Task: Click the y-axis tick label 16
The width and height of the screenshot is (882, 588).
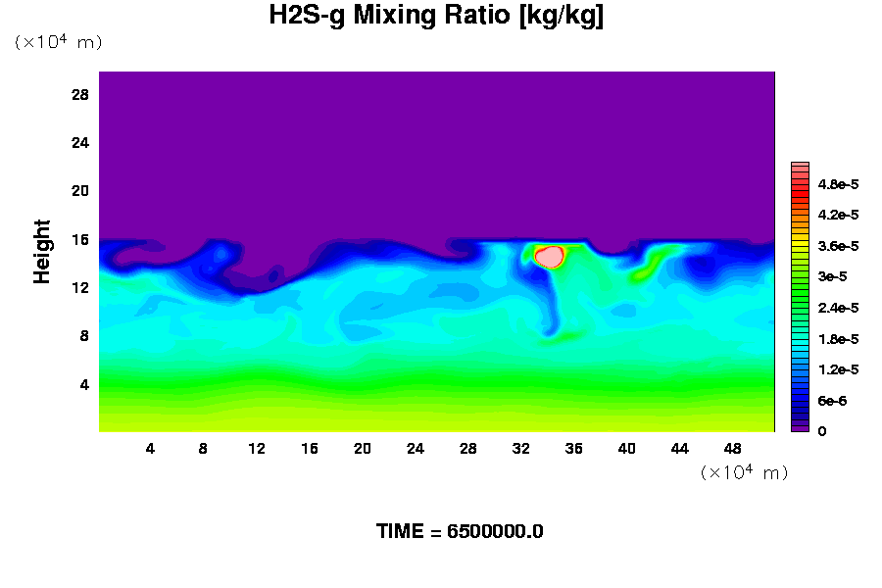Action: pos(79,239)
